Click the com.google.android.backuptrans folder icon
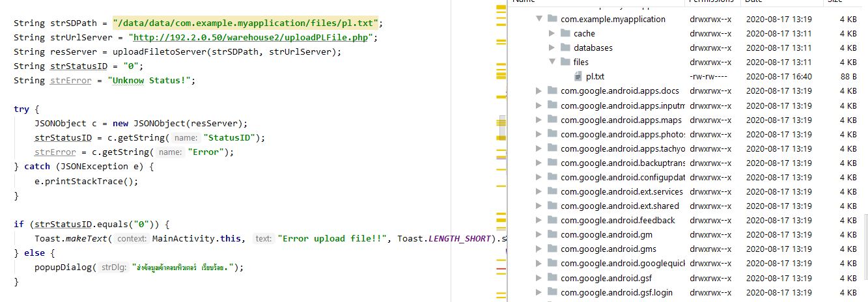This screenshot has height=302, width=868. click(x=553, y=163)
